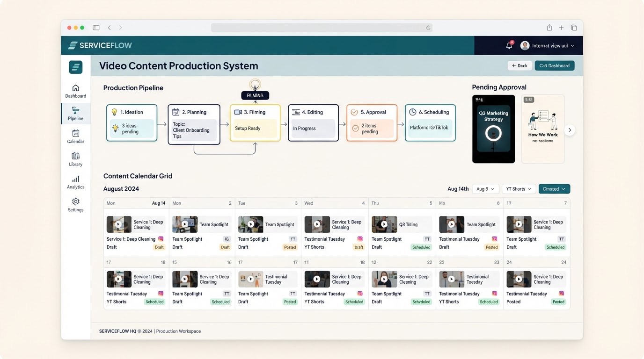The height and width of the screenshot is (359, 644).
Task: Click the Scheduled badge on Thu 5
Action: click(x=421, y=247)
